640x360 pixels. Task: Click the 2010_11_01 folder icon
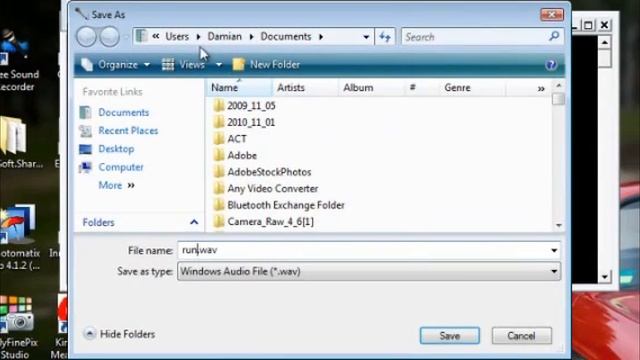(x=219, y=122)
